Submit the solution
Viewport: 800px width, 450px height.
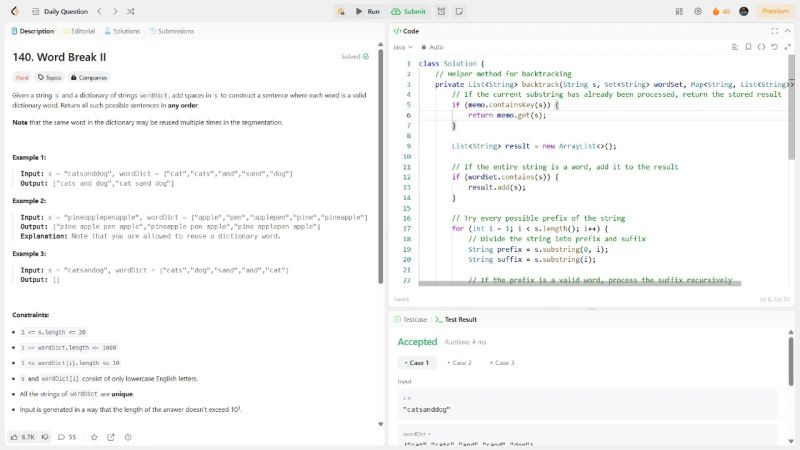[x=408, y=11]
